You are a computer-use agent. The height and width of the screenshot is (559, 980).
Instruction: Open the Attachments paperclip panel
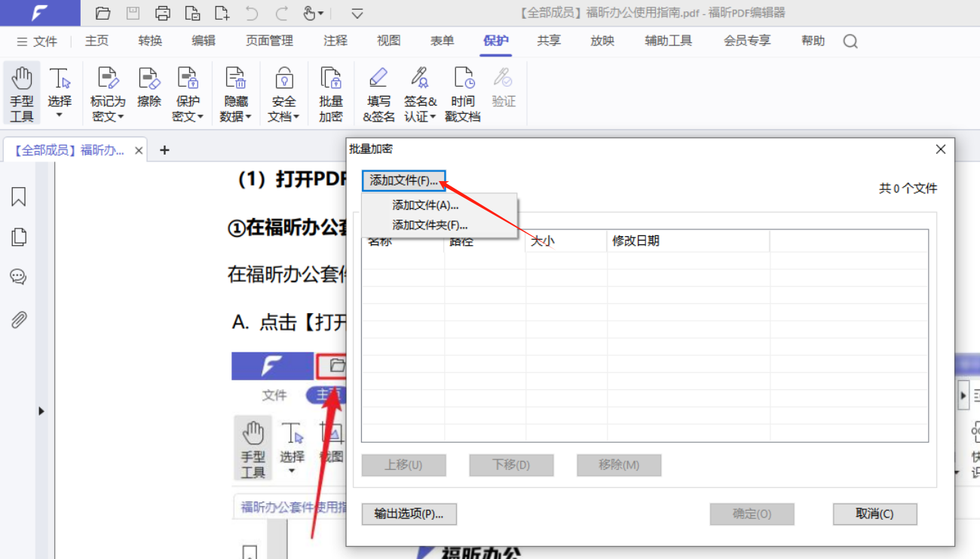pos(19,319)
